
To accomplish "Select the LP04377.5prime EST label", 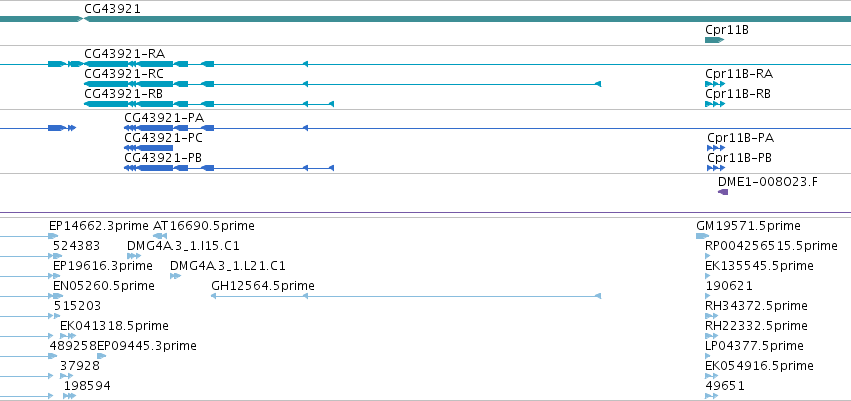I will pyautogui.click(x=754, y=346).
